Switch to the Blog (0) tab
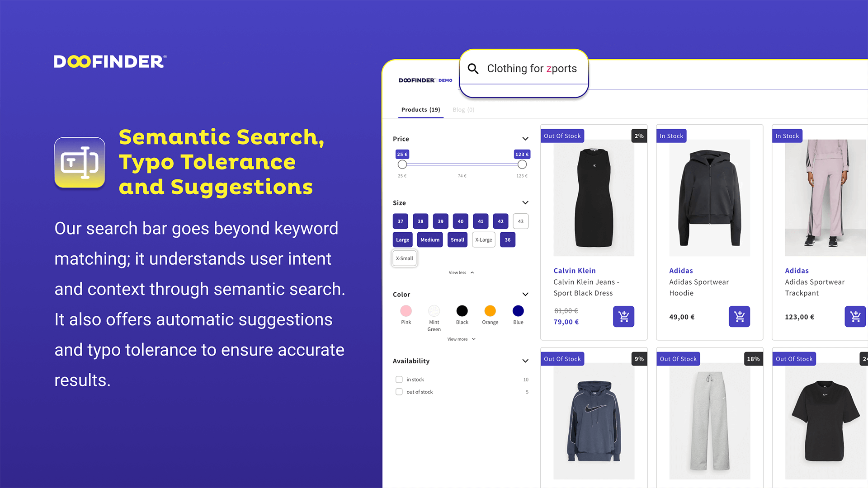The height and width of the screenshot is (488, 868). 464,110
